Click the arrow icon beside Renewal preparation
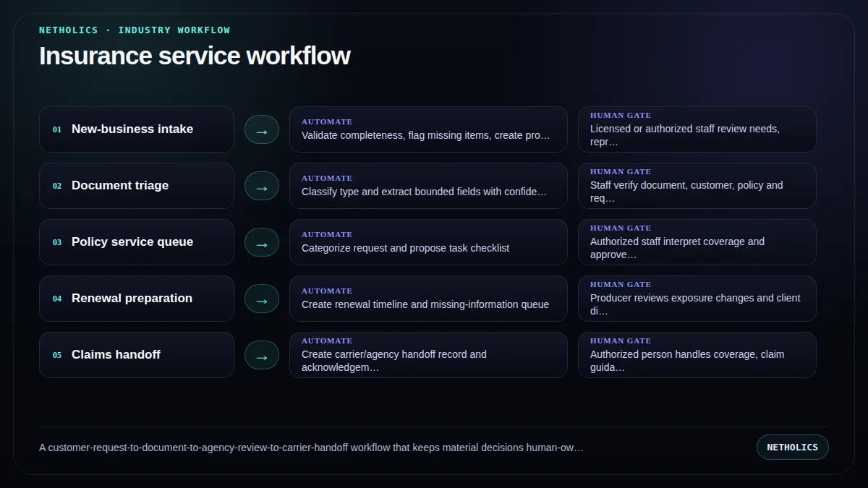 (x=262, y=299)
